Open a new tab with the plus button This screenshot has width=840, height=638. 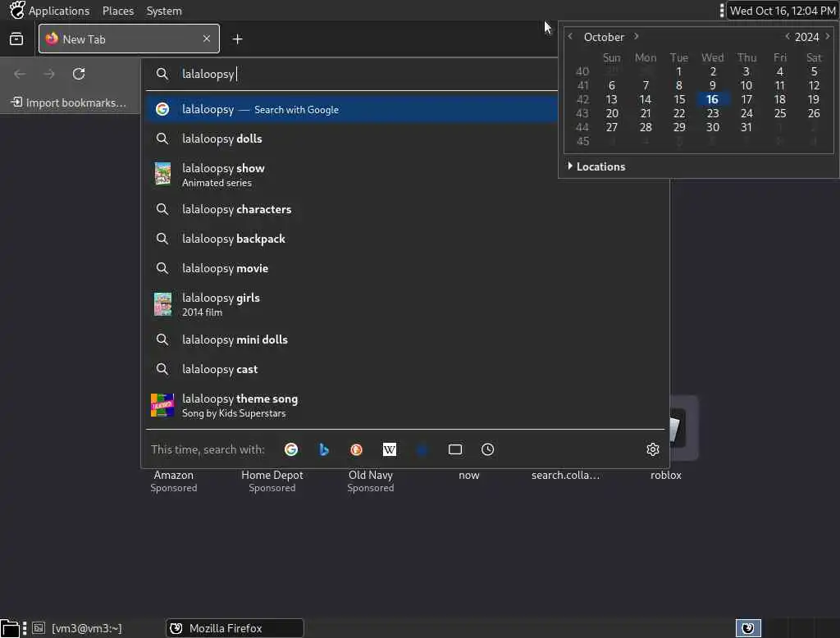click(237, 39)
